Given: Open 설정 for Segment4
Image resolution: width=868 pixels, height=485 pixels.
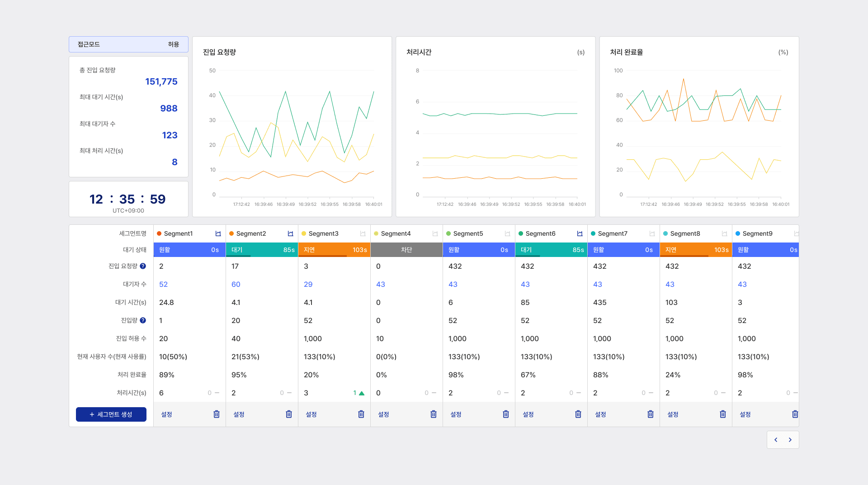Looking at the screenshot, I should (383, 414).
